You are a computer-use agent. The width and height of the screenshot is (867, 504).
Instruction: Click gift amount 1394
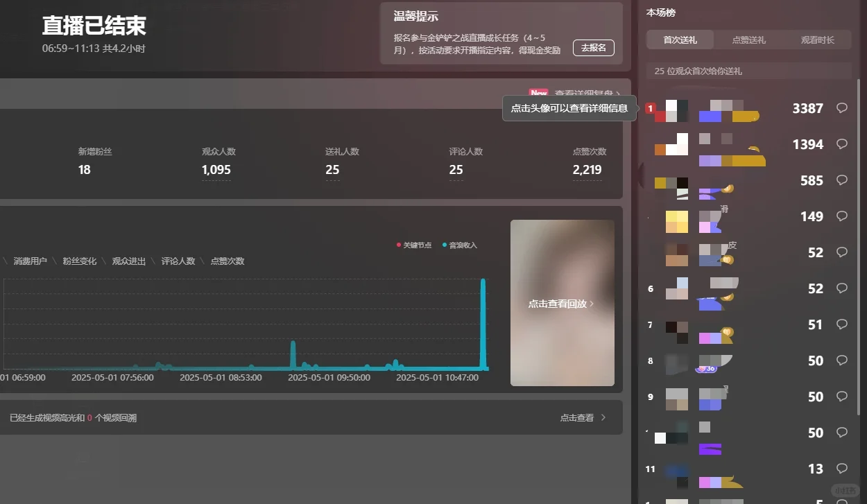coord(808,144)
